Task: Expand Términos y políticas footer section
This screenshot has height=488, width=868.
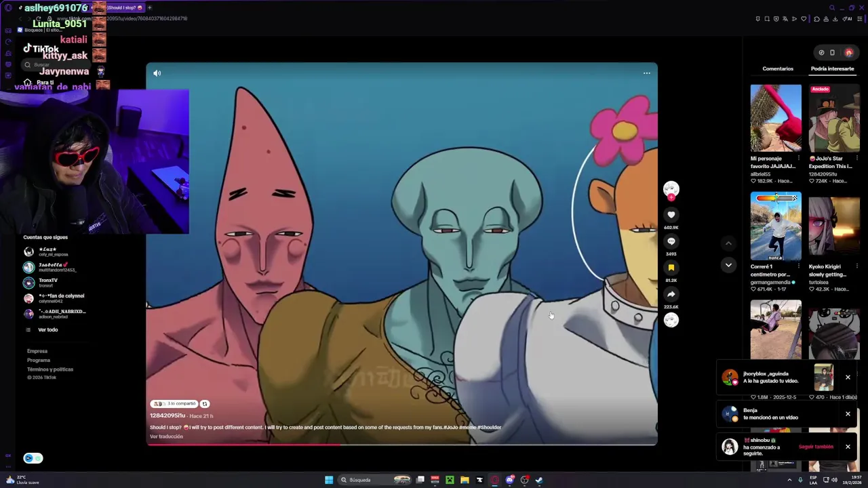Action: 50,369
